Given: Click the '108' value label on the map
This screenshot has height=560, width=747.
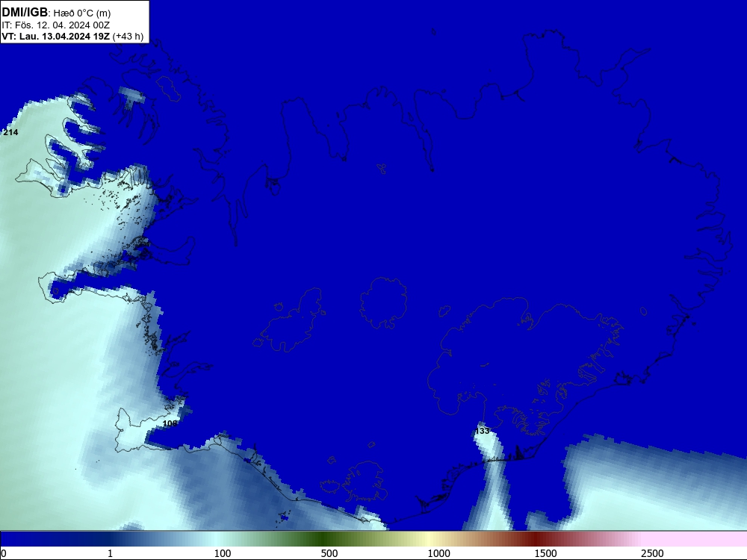Looking at the screenshot, I should tap(170, 423).
